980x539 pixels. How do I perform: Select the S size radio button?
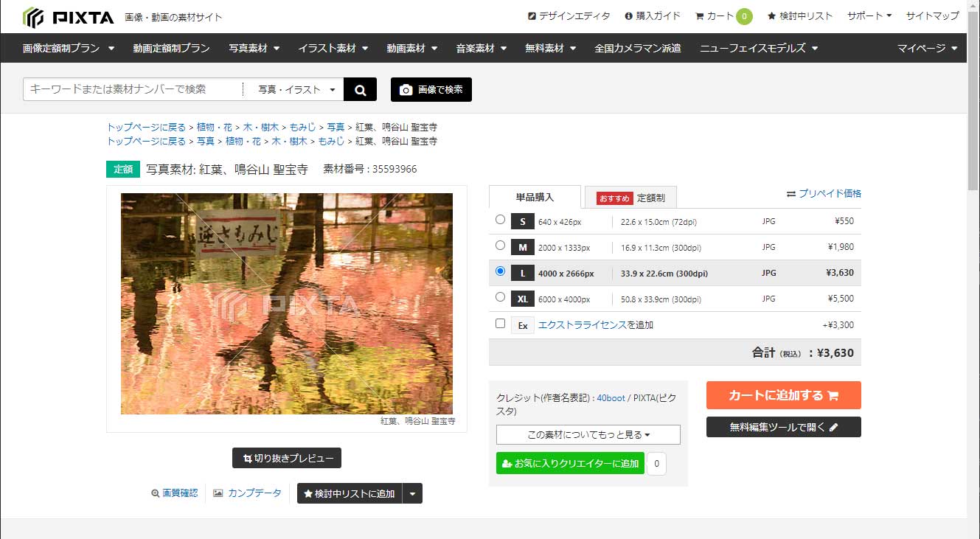[x=501, y=220]
